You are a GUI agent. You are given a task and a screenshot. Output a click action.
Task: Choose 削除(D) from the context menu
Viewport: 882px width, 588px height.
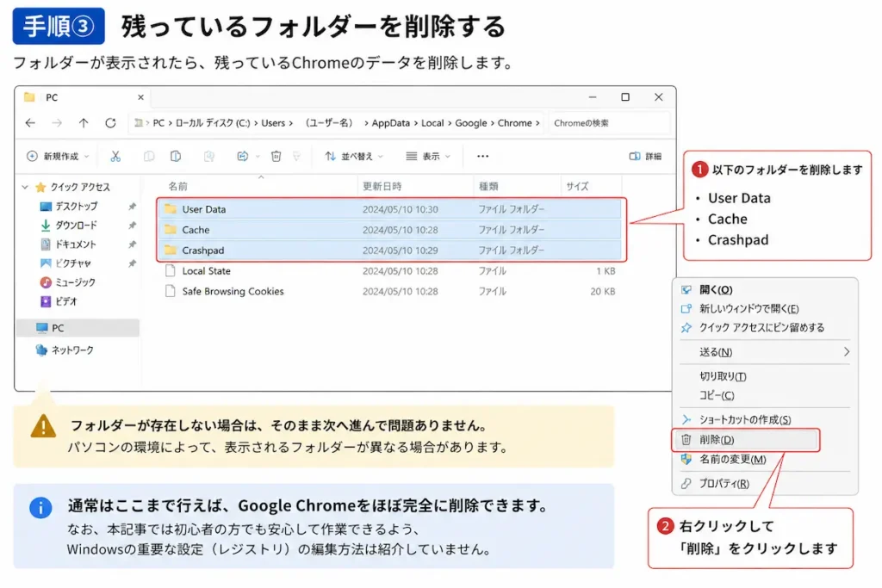(x=745, y=440)
